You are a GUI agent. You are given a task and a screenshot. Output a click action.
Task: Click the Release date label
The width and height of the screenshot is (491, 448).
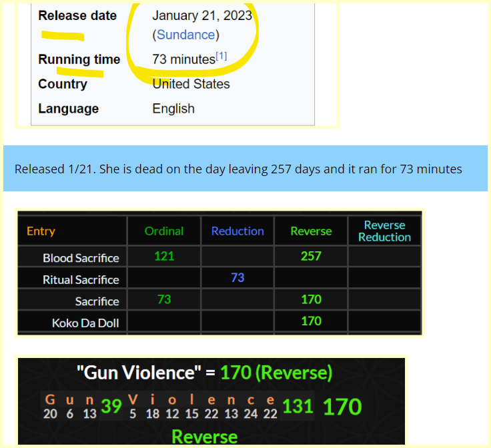pyautogui.click(x=77, y=15)
